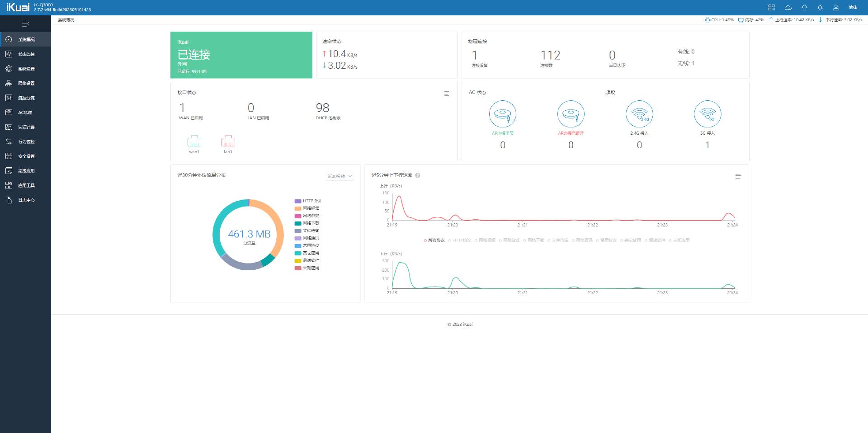Open the 接口状态 panel list menu
Image resolution: width=868 pixels, height=433 pixels.
pyautogui.click(x=447, y=94)
